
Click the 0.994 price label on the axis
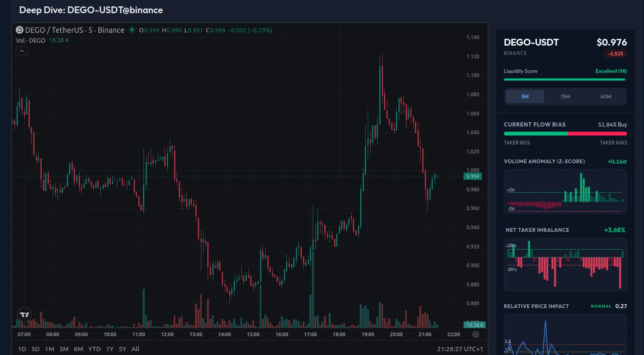click(x=472, y=176)
